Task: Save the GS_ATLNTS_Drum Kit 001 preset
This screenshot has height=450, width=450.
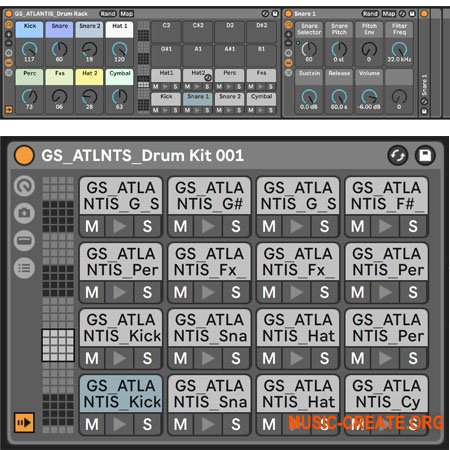Action: (425, 156)
